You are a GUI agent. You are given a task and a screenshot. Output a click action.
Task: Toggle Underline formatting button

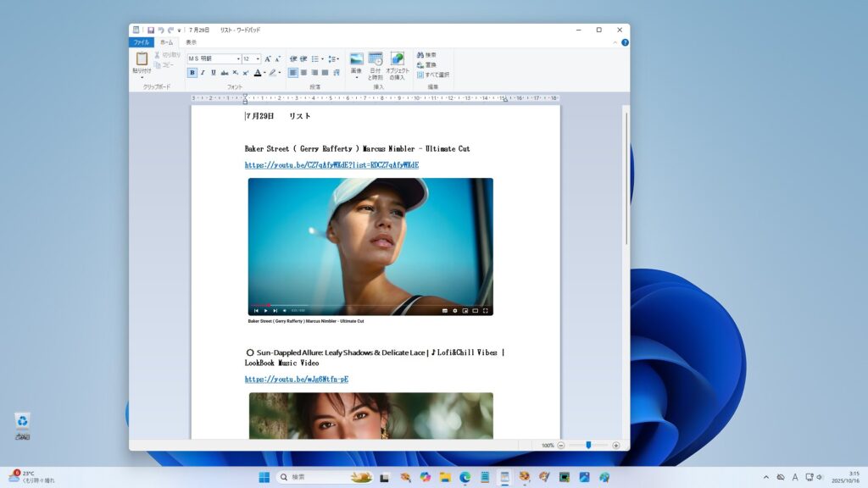tap(213, 73)
